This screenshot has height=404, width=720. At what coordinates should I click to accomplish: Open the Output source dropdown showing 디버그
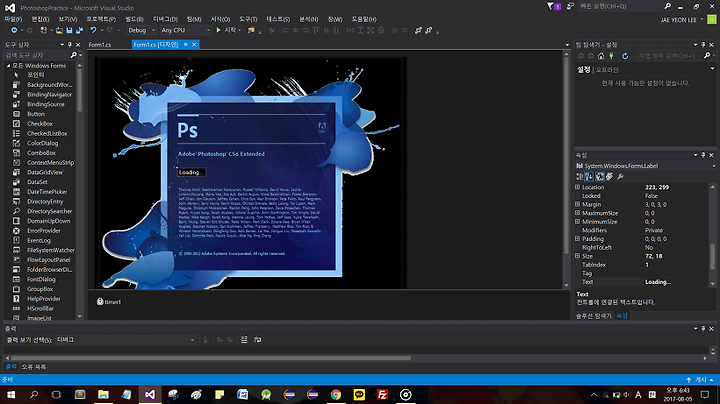(x=125, y=340)
